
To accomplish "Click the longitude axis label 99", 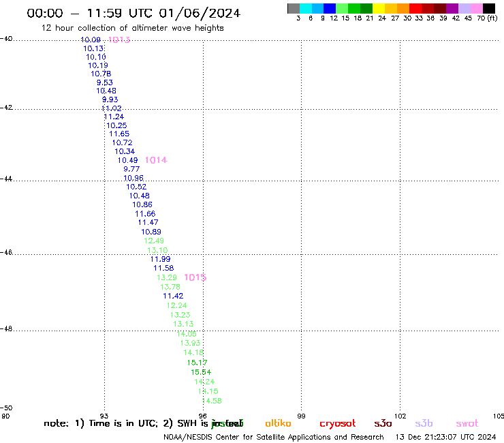I will (x=301, y=416).
